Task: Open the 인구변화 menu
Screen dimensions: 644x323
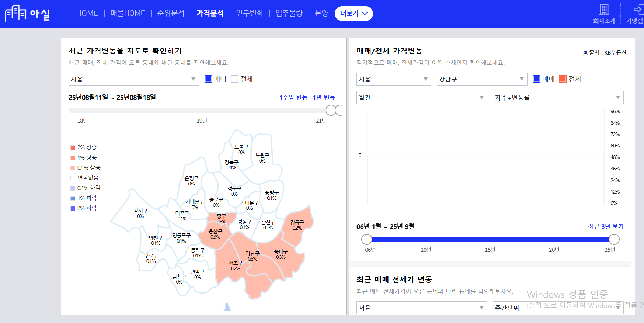Action: pos(250,13)
